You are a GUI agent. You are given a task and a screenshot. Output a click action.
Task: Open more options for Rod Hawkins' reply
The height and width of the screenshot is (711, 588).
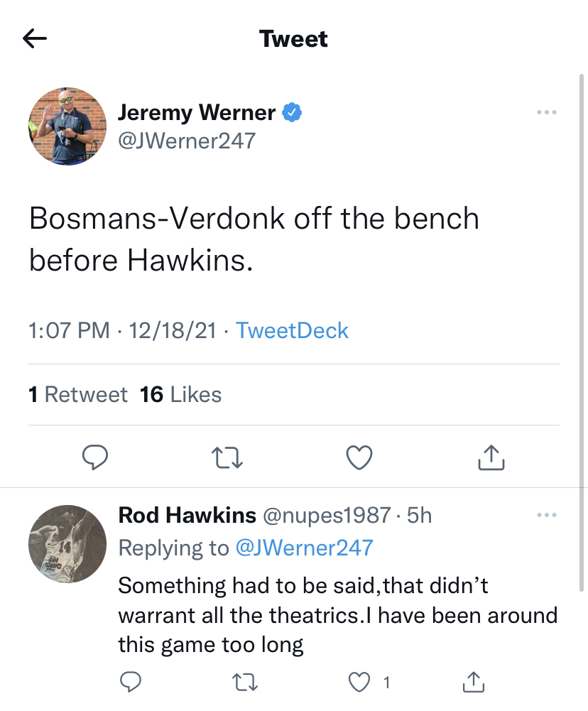click(x=546, y=515)
